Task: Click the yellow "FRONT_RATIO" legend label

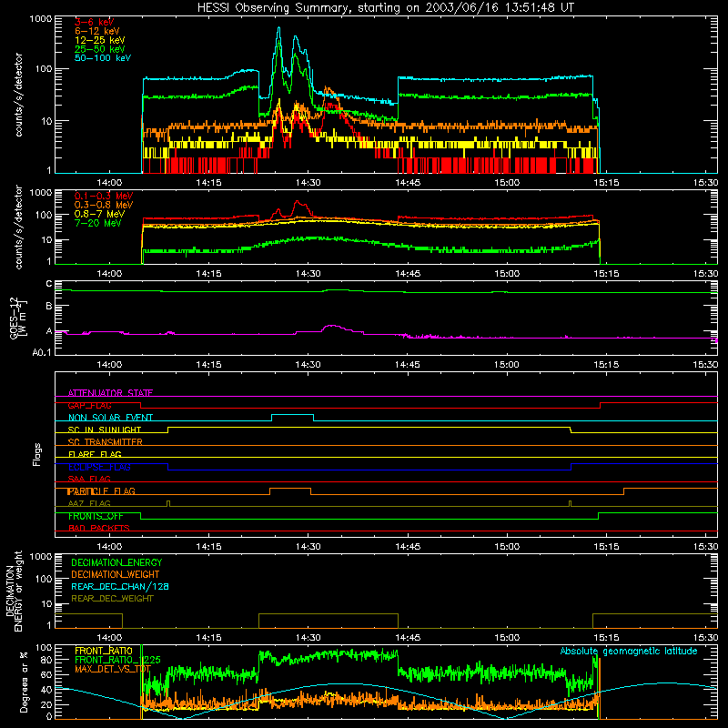Action: pos(104,651)
